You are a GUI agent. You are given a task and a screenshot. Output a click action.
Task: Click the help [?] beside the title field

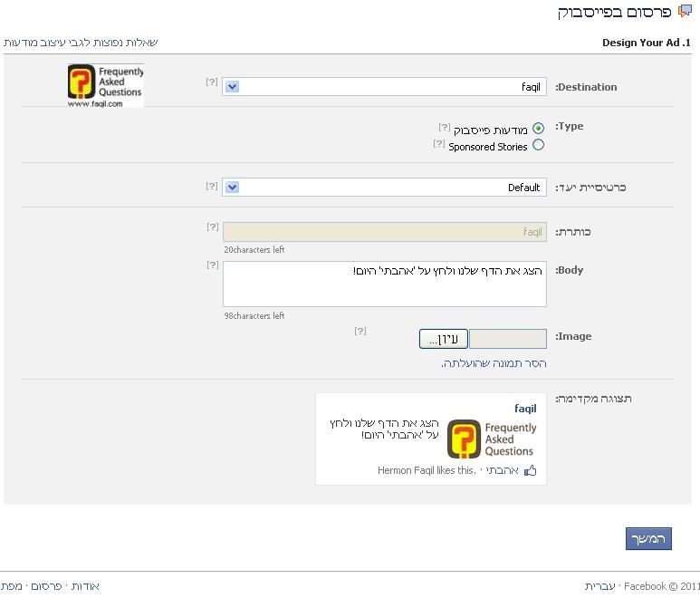pos(212,227)
